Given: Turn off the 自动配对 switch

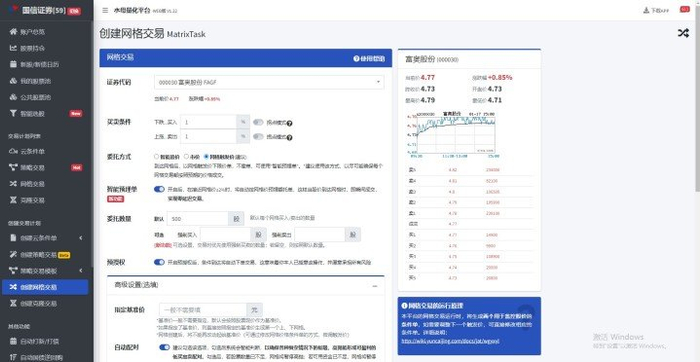Looking at the screenshot, I should point(164,347).
